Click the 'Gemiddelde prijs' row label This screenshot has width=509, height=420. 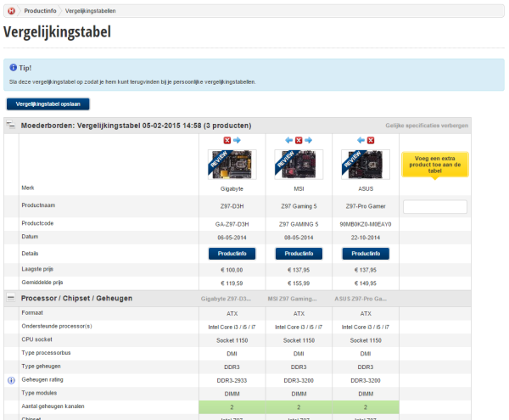[x=42, y=283]
